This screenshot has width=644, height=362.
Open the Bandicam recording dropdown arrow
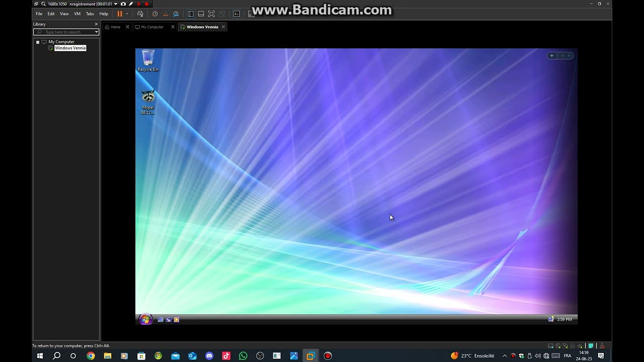tap(116, 4)
